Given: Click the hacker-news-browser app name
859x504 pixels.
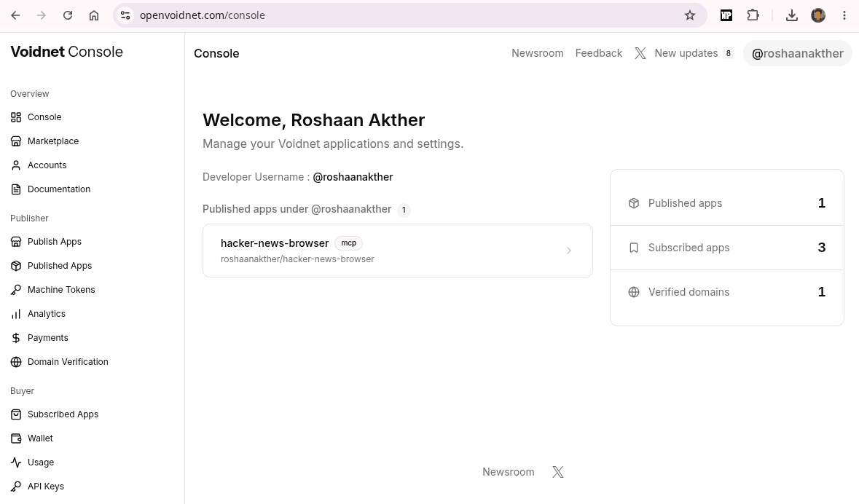Looking at the screenshot, I should pos(275,243).
